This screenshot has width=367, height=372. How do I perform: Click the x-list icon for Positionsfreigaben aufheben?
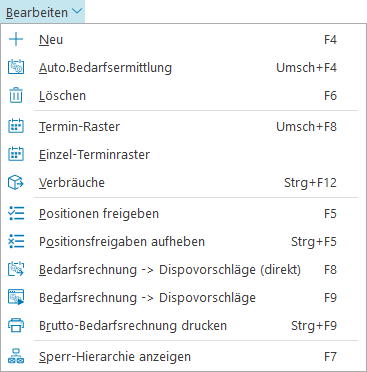tap(16, 241)
